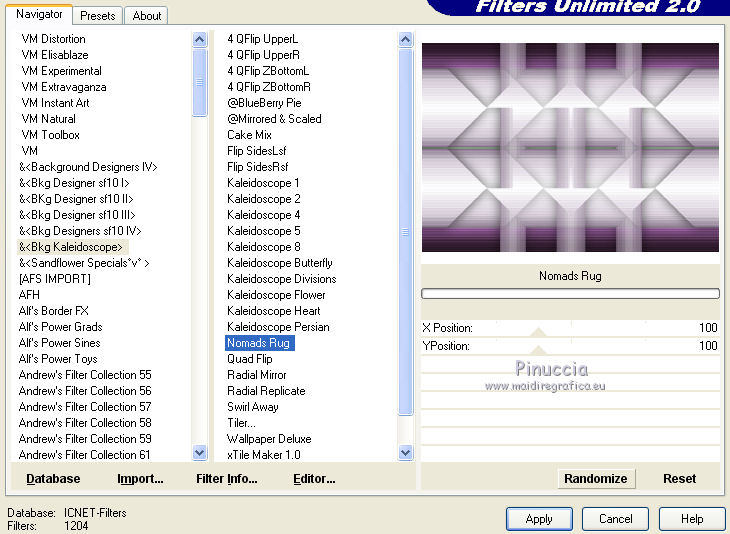Select &<Background Designers IV> category
Image resolution: width=730 pixels, height=534 pixels.
click(88, 167)
